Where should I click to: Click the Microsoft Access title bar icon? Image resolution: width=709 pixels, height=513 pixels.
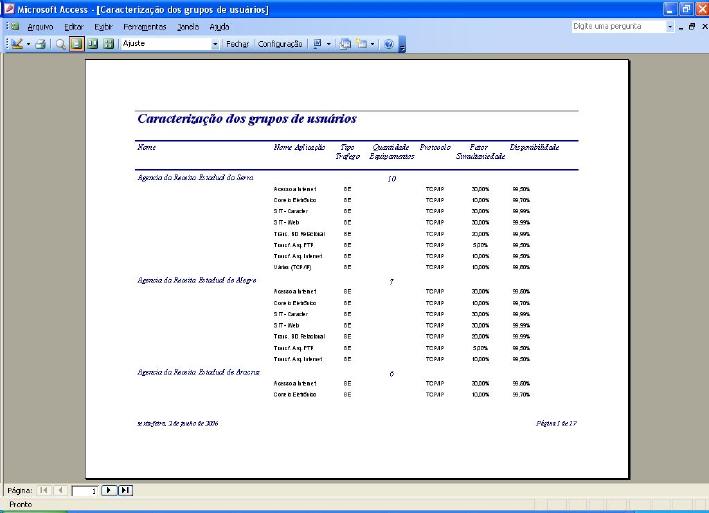tap(9, 9)
